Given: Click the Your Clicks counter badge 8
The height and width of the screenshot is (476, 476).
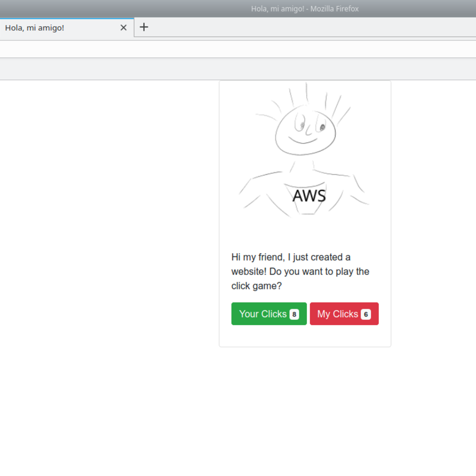Looking at the screenshot, I should (x=294, y=314).
